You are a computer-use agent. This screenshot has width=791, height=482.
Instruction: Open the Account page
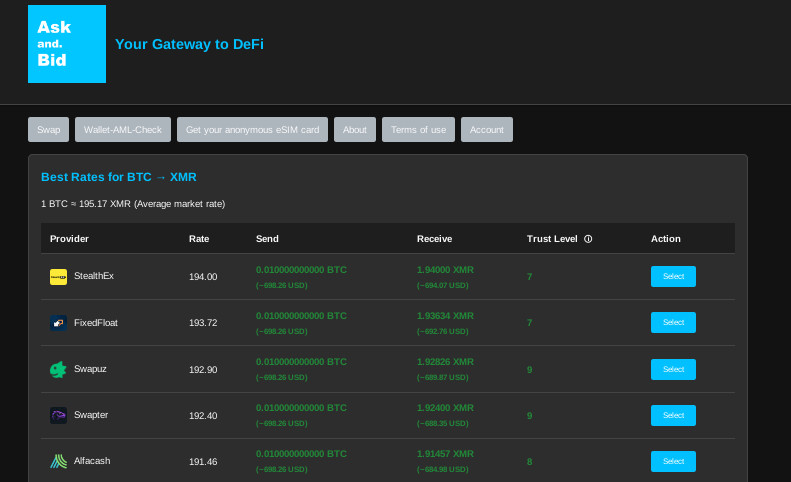(x=487, y=130)
